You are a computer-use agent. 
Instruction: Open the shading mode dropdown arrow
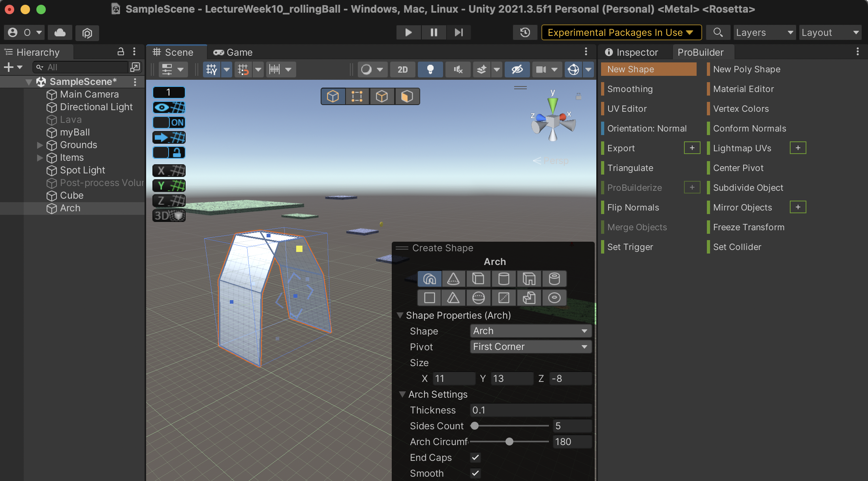[x=380, y=70]
